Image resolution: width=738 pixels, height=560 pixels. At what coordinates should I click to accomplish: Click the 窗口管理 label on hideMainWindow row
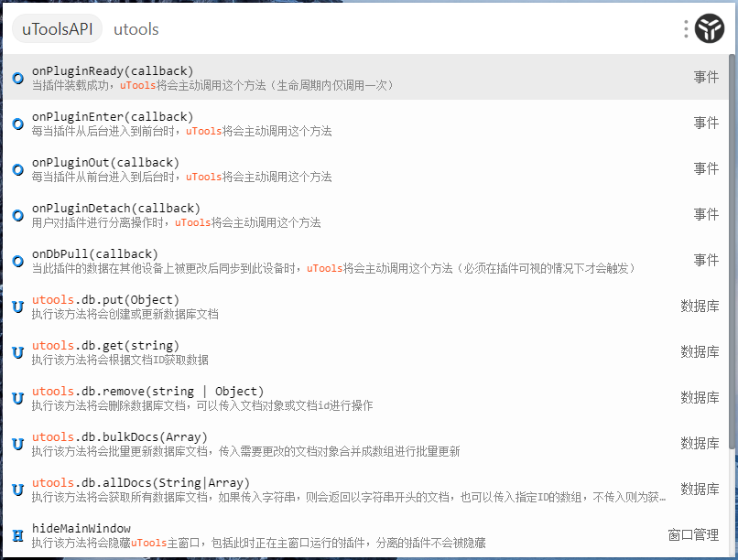point(693,534)
